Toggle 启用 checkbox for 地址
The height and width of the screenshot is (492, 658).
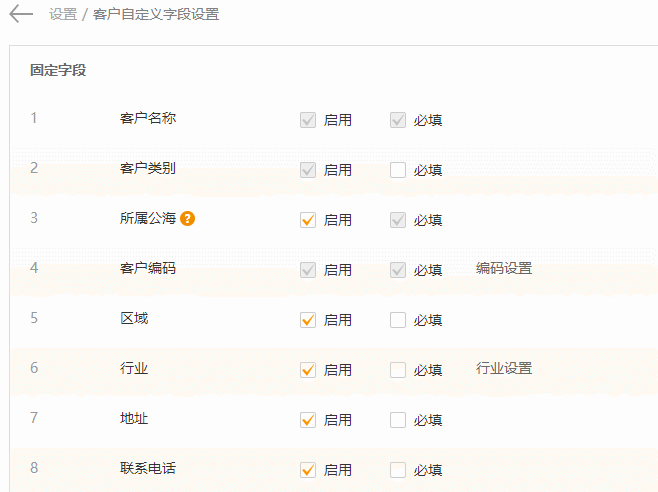coord(308,420)
